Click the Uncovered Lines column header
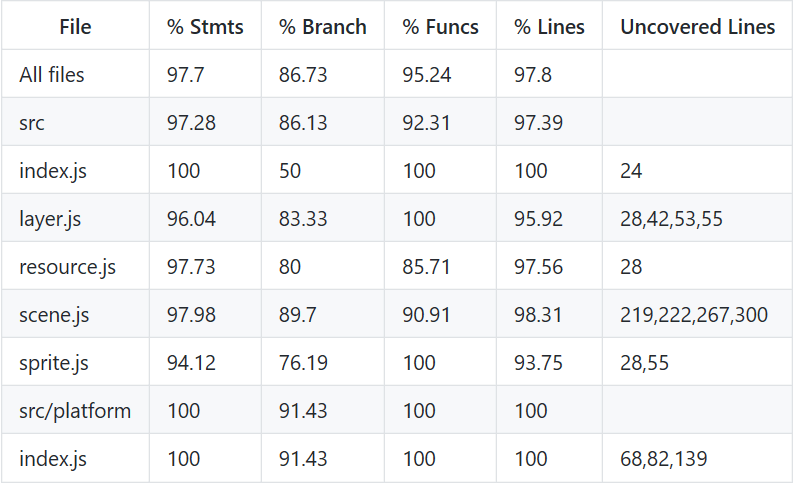The image size is (796, 486). point(698,26)
